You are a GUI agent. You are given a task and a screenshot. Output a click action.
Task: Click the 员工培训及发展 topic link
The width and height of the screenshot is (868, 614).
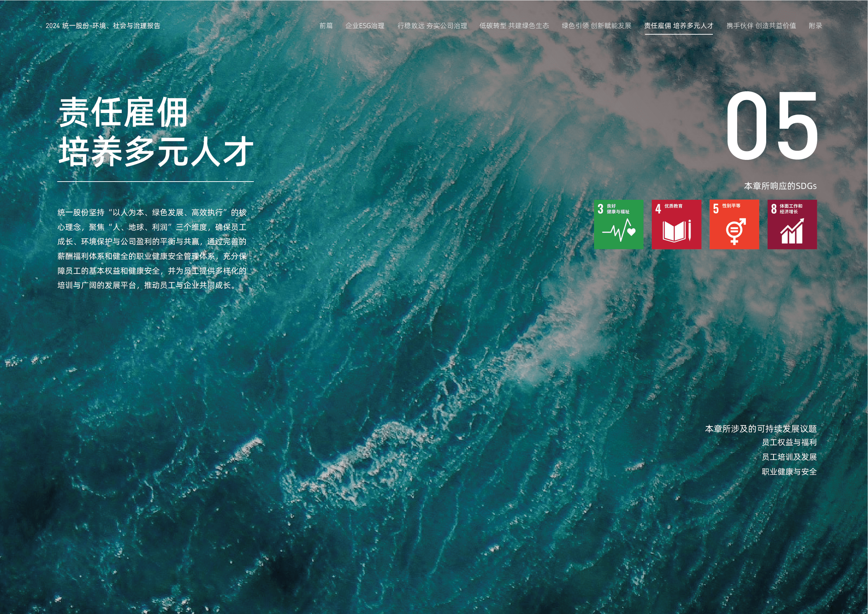(x=789, y=457)
